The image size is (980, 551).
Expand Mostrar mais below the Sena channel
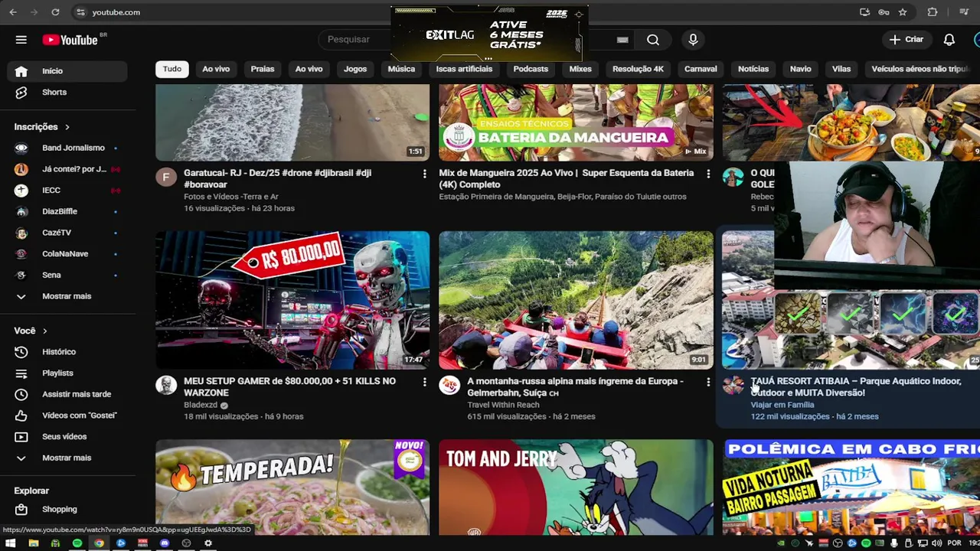[x=67, y=296]
